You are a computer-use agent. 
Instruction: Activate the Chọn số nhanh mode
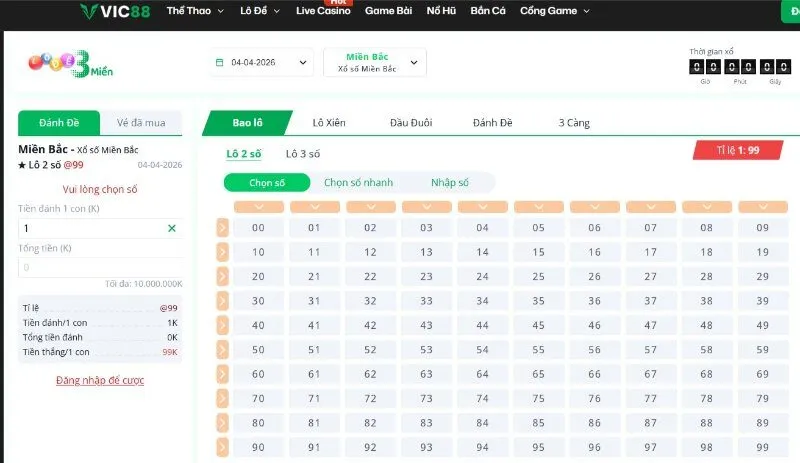[358, 183]
